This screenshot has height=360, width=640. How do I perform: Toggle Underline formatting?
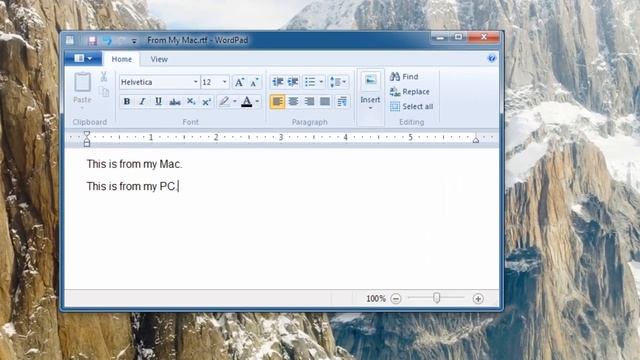pyautogui.click(x=158, y=101)
